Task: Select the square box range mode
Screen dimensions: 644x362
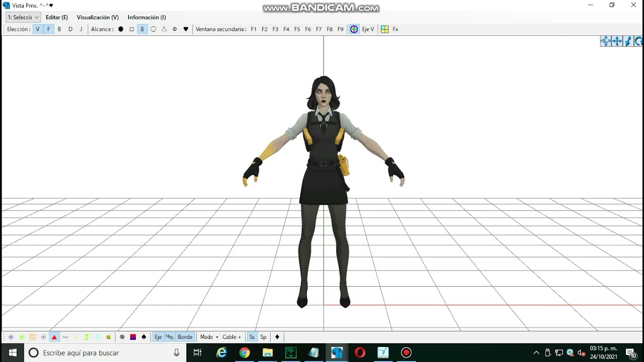Action: (x=132, y=29)
